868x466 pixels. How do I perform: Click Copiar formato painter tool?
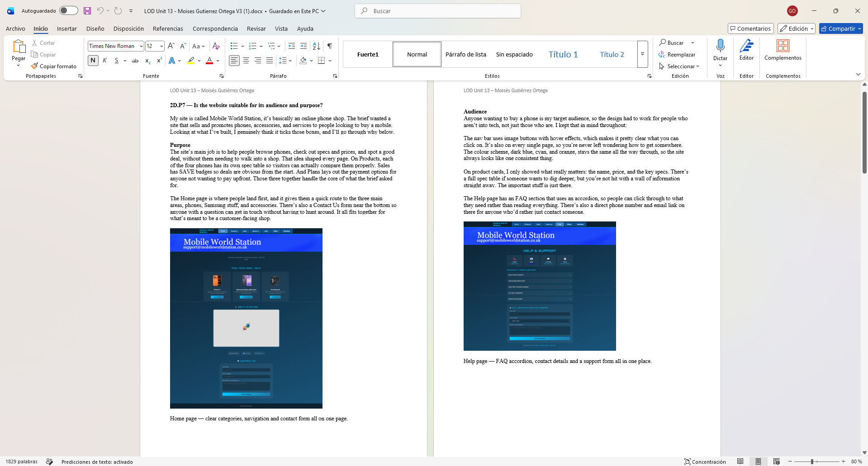[54, 66]
